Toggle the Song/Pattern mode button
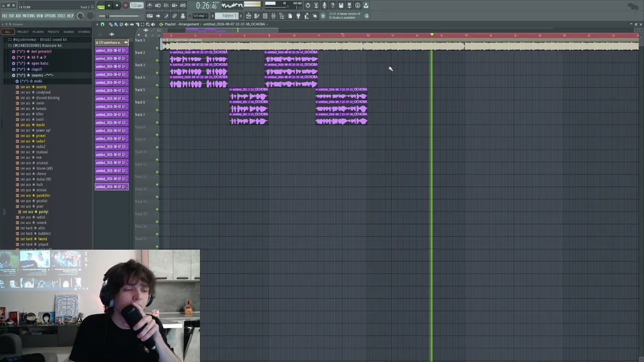 tap(101, 6)
